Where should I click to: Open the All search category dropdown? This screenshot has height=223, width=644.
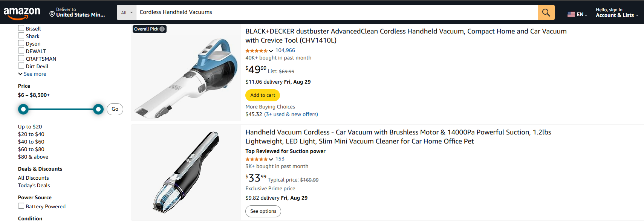click(126, 12)
